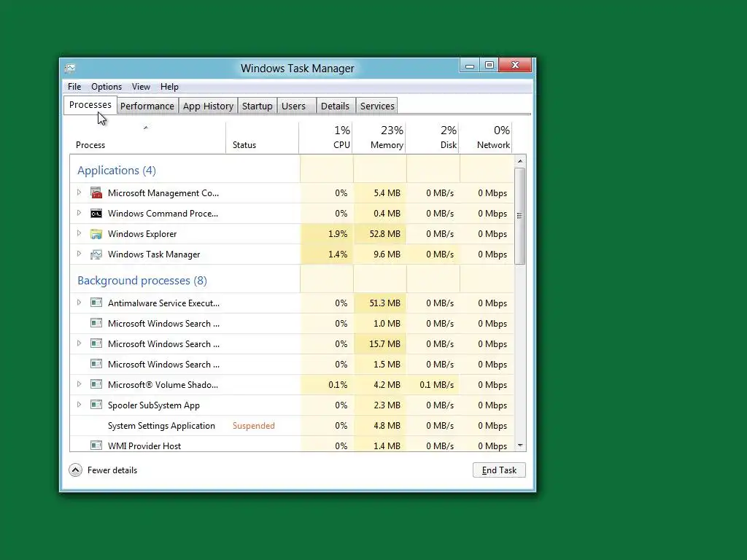Click the End Task button
747x560 pixels.
pyautogui.click(x=499, y=470)
